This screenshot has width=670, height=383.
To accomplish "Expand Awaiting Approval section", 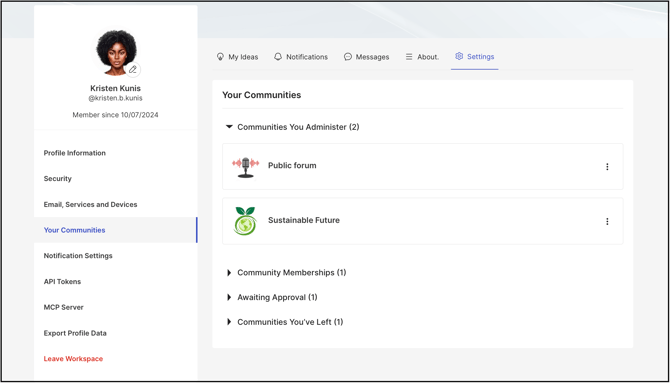I will (x=229, y=297).
